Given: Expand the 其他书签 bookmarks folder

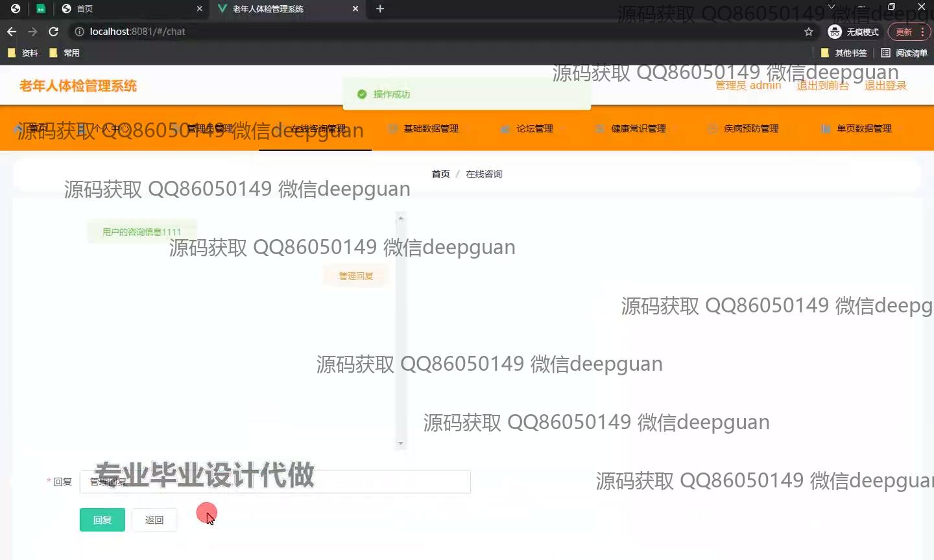Looking at the screenshot, I should (x=844, y=53).
